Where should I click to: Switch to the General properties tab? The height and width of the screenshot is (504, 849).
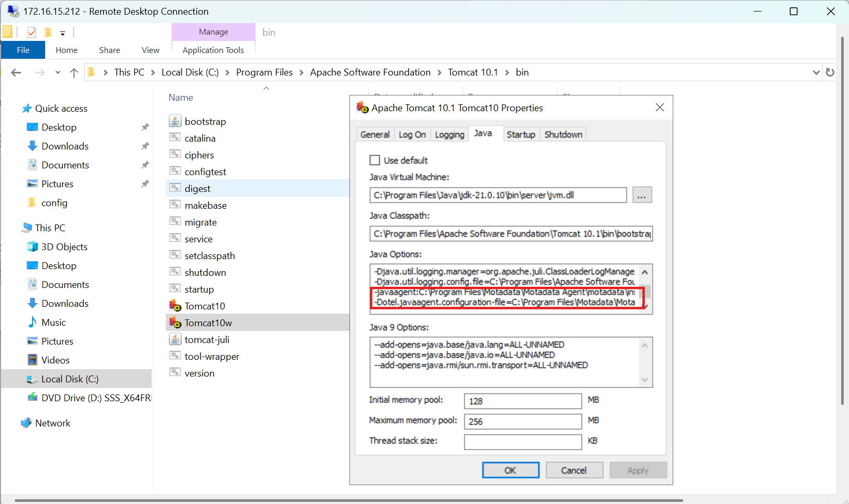tap(375, 134)
